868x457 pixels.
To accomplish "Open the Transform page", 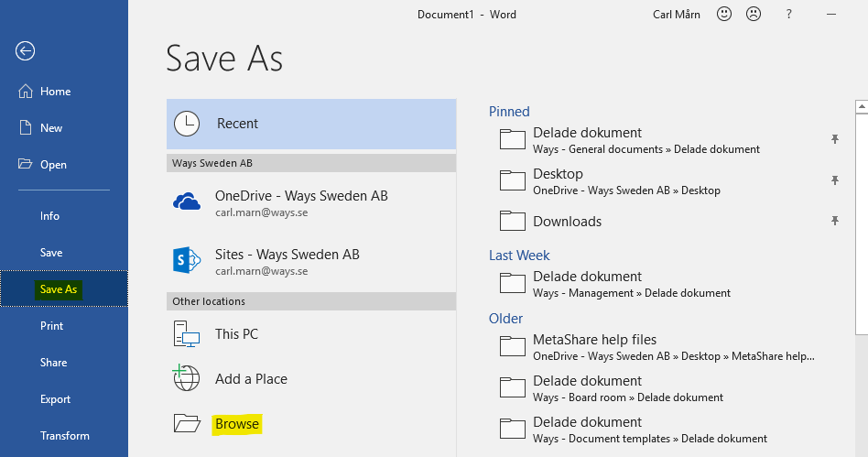I will pos(64,435).
